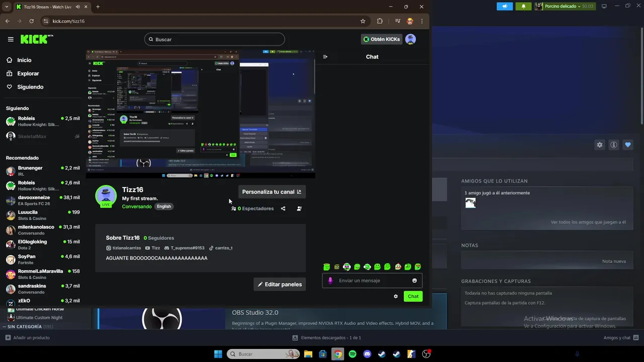This screenshot has width=644, height=362.
Task: Open emoji picker in chat input
Action: [x=415, y=281]
